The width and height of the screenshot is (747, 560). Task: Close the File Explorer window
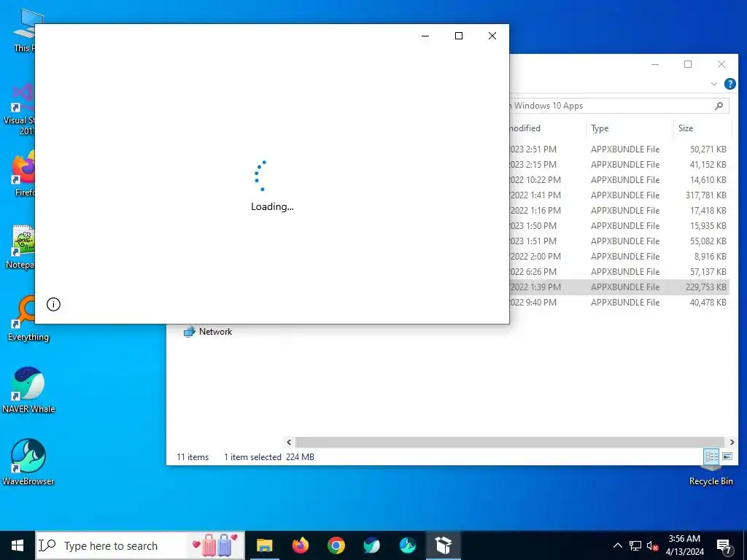[721, 64]
